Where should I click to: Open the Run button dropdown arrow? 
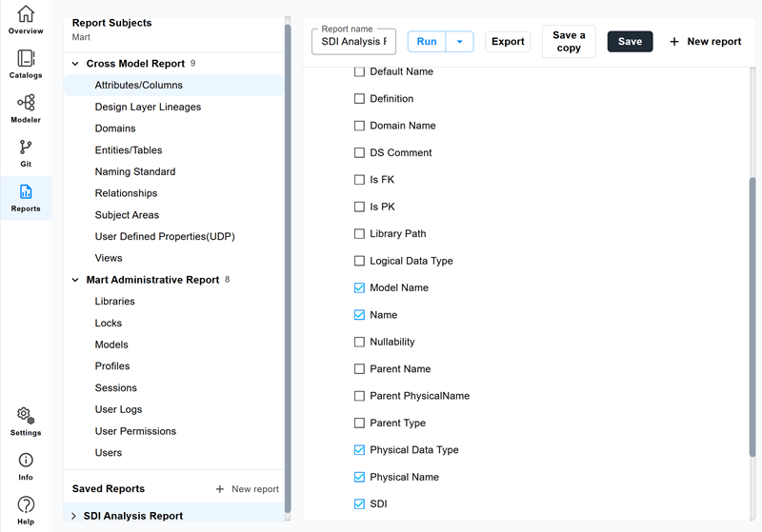460,42
